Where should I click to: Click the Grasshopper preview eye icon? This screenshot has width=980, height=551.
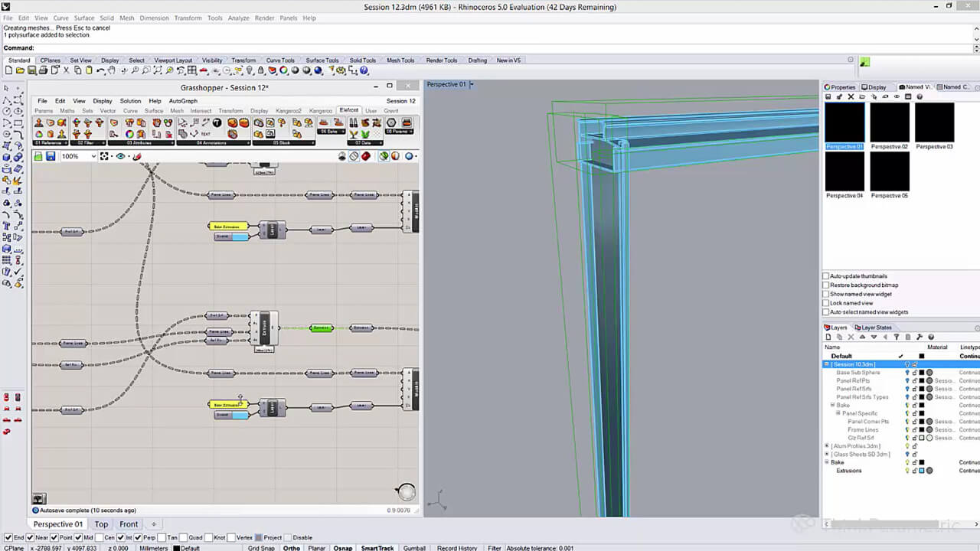[120, 156]
